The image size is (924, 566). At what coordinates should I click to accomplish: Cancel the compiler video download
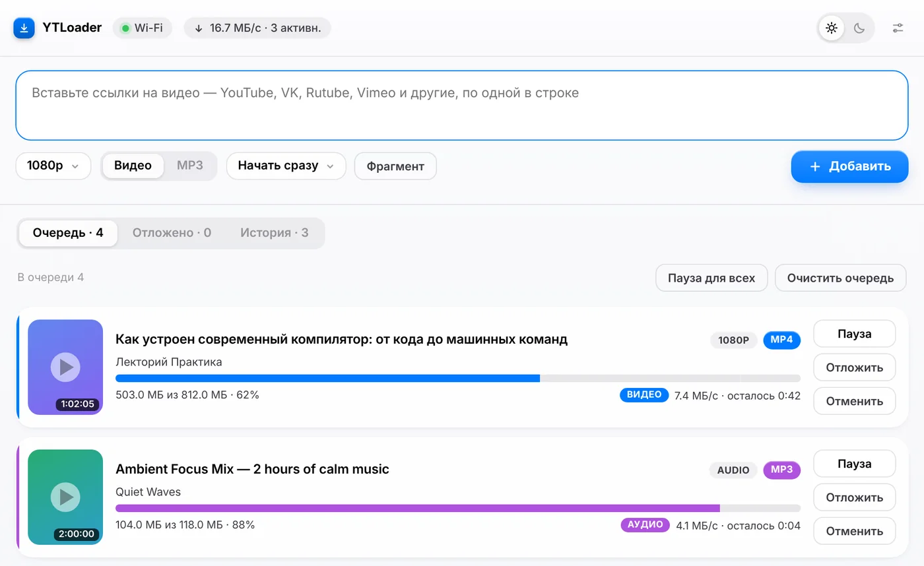pos(855,401)
